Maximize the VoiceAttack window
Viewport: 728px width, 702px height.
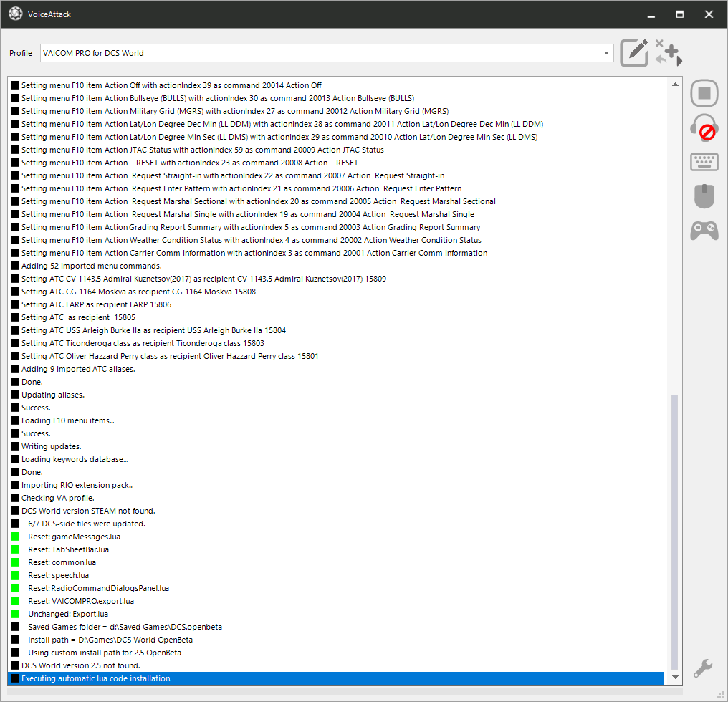(680, 14)
